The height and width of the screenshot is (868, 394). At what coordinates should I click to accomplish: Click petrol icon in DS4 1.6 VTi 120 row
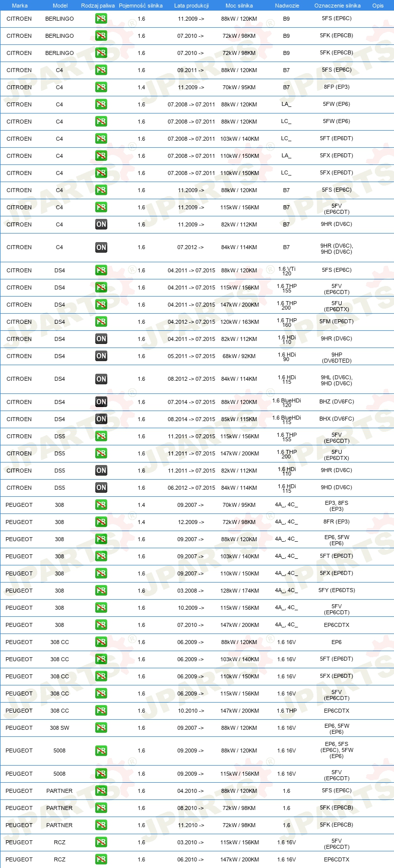click(101, 270)
